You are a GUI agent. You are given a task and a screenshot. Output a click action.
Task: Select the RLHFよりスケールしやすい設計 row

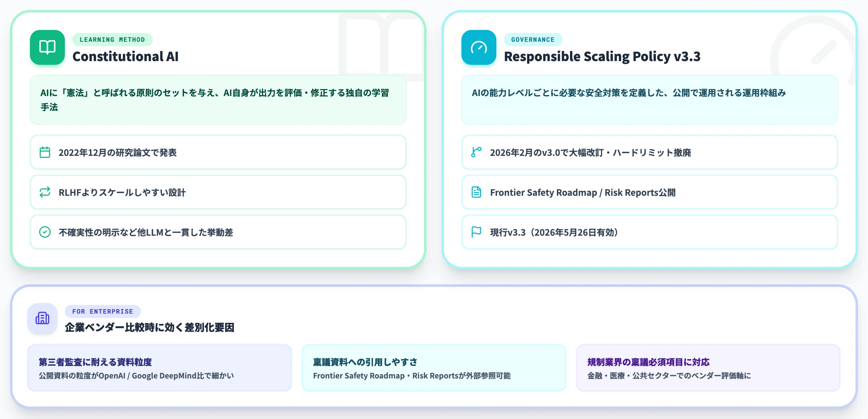218,192
